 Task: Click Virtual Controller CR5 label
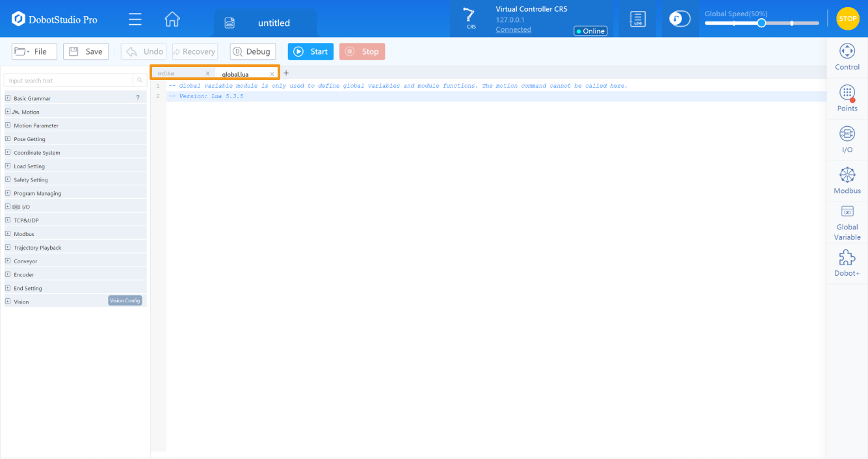(531, 9)
